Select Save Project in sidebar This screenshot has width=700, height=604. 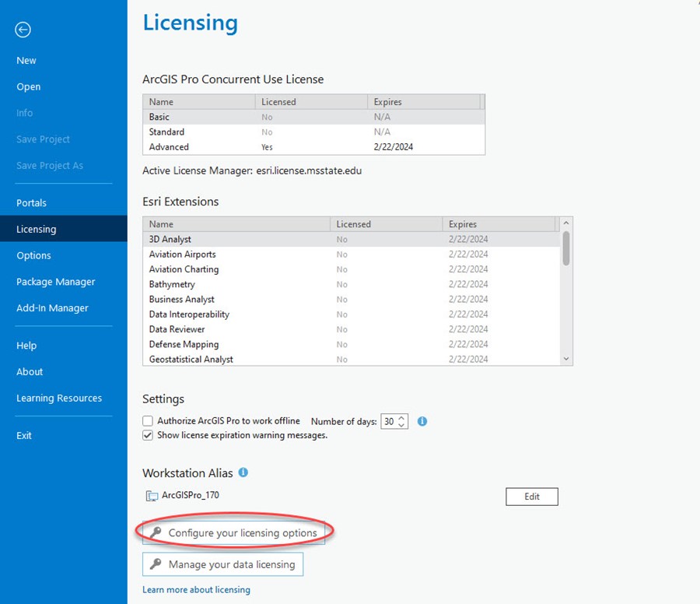click(x=43, y=139)
